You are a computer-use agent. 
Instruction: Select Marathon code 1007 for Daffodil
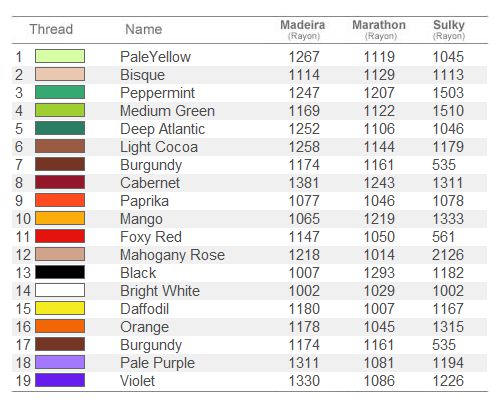(x=379, y=309)
